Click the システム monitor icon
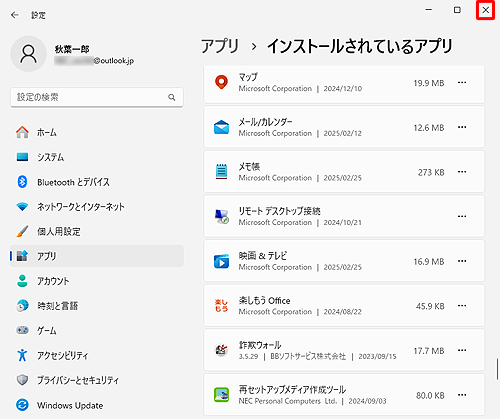Screen dimensions: 500x419 (22, 157)
